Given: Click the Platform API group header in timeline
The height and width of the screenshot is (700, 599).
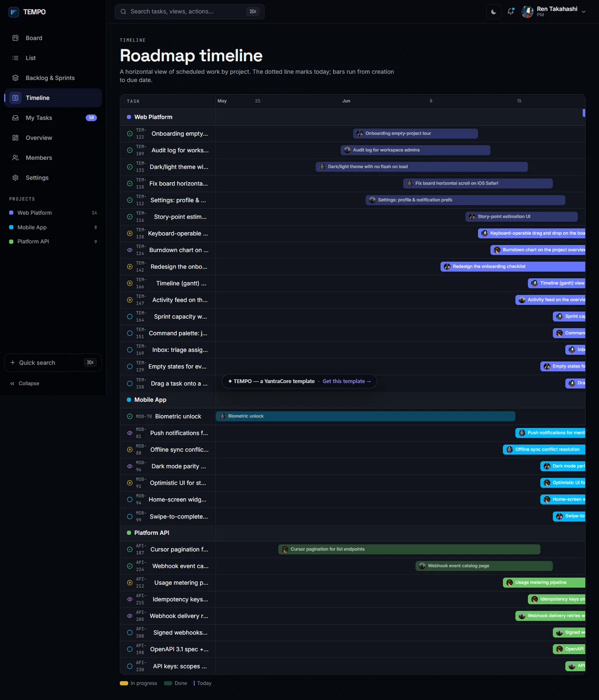Looking at the screenshot, I should tap(168, 533).
